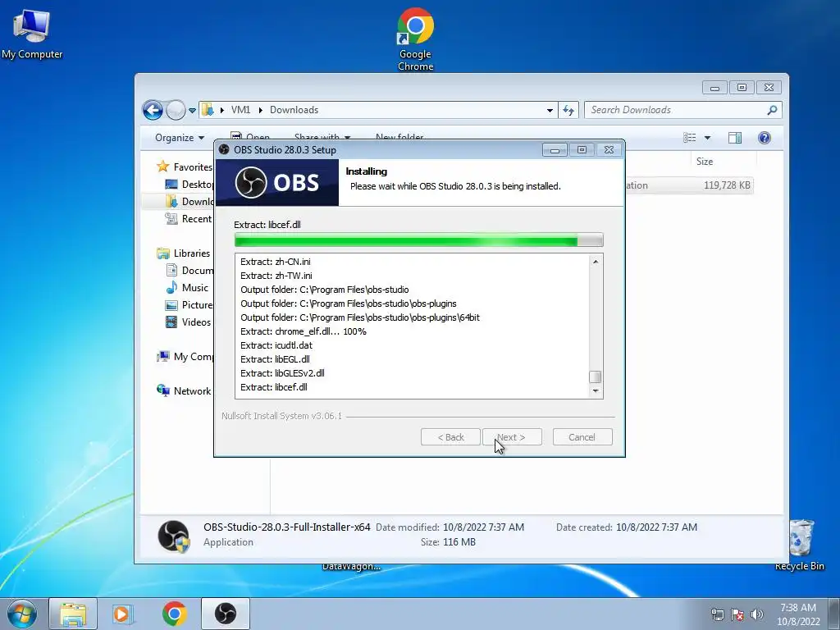Click Date modified value in details pane
Viewport: 840px width, 630px height.
click(483, 527)
